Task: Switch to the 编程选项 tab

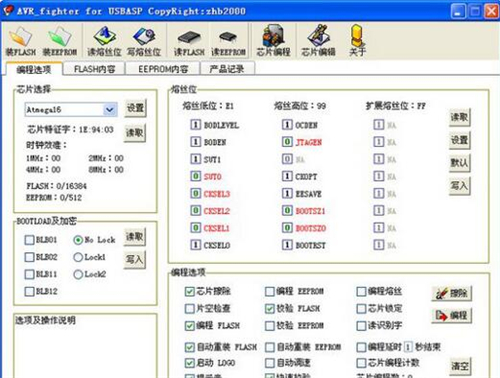Action: pos(34,69)
